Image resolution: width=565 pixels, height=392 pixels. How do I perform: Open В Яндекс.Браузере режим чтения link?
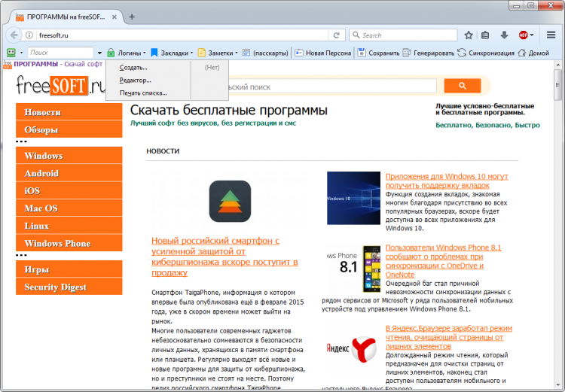click(x=449, y=337)
